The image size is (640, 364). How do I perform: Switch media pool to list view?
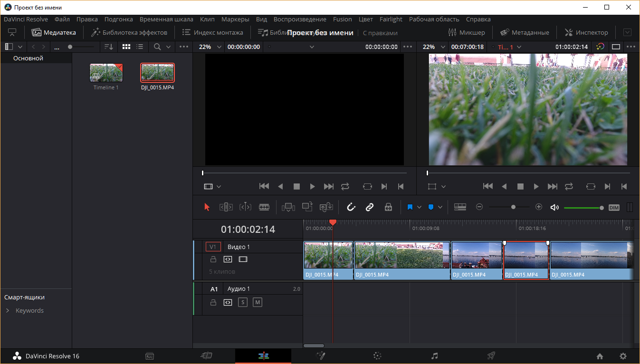140,47
